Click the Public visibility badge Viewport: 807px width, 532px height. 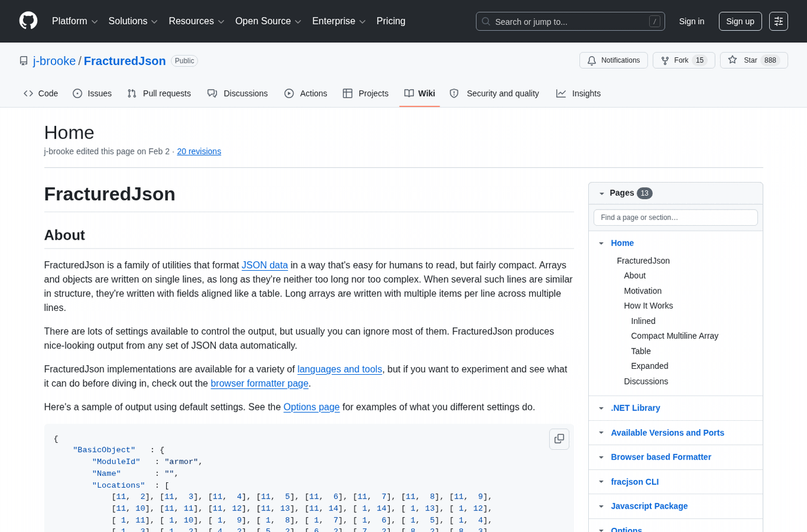[184, 61]
